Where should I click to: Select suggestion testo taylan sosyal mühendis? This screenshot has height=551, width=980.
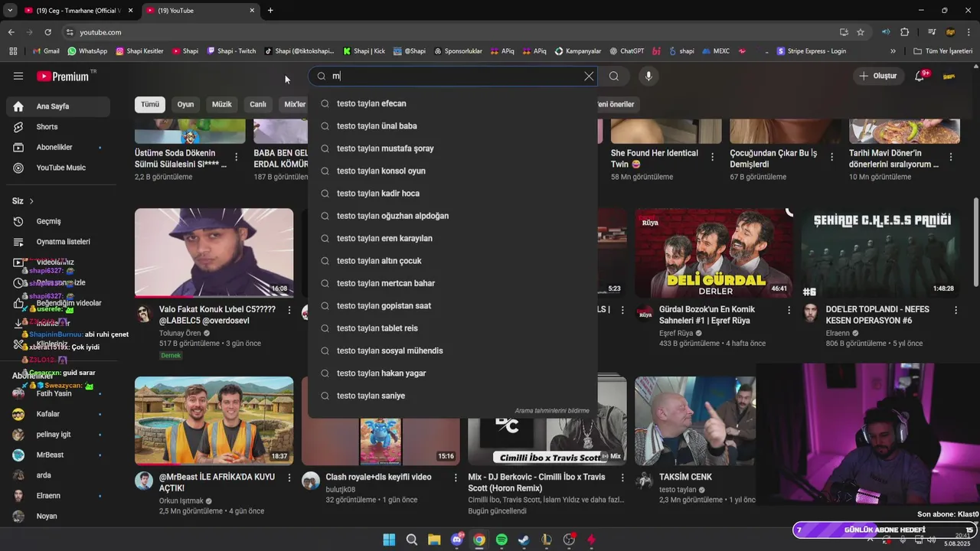[x=452, y=350]
